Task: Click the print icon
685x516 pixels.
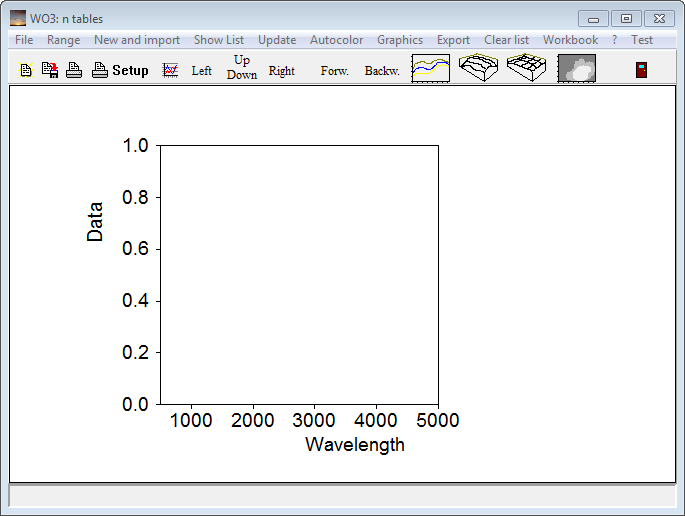Action: pos(74,70)
